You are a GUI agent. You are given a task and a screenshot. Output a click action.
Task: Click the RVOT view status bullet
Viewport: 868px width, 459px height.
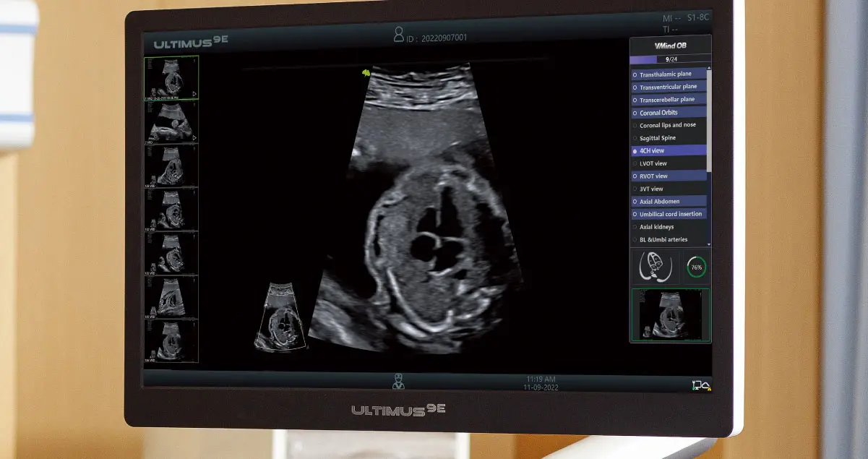(x=635, y=176)
